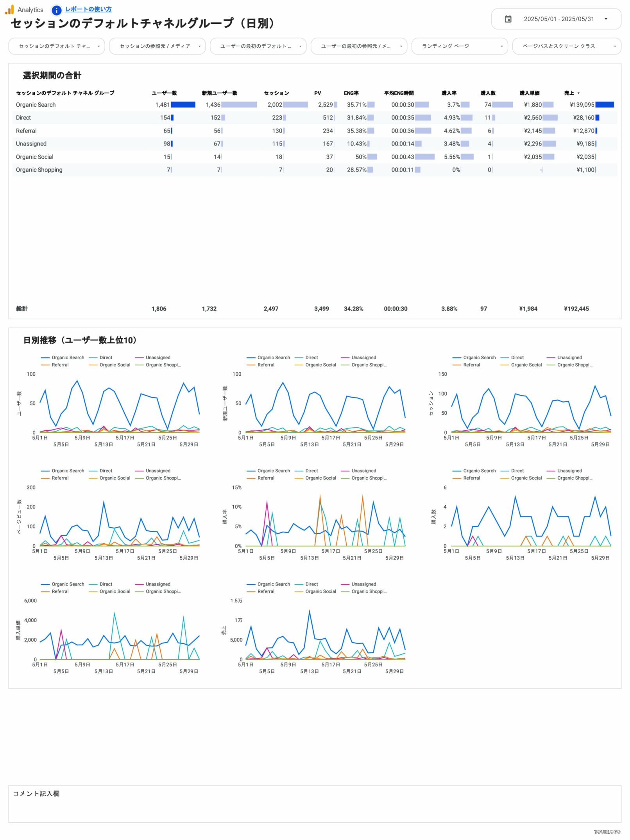Sort table by 購入率 column header

click(x=449, y=93)
